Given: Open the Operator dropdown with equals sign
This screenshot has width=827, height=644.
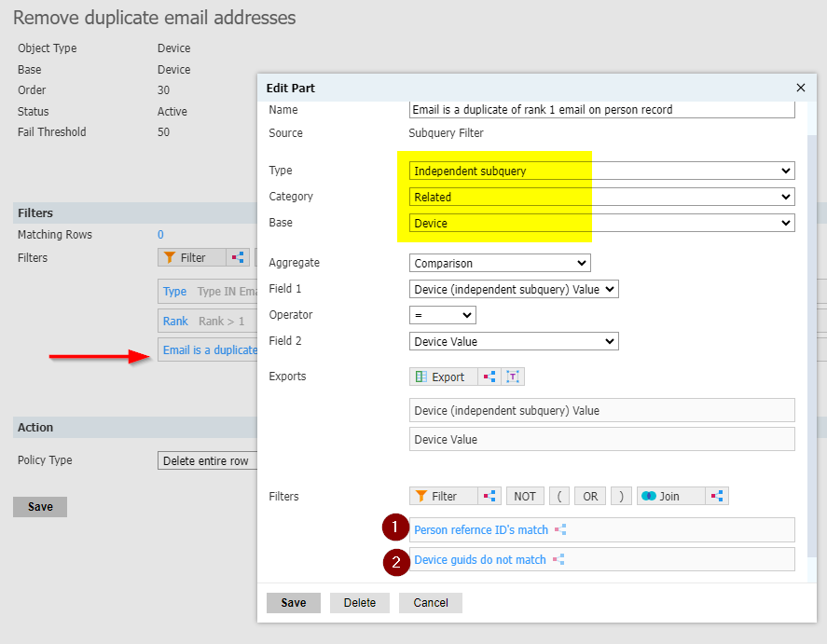Looking at the screenshot, I should pos(443,315).
